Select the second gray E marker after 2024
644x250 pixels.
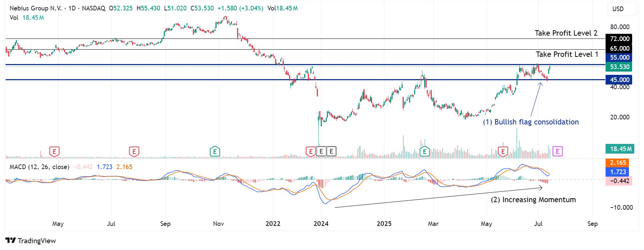point(331,151)
